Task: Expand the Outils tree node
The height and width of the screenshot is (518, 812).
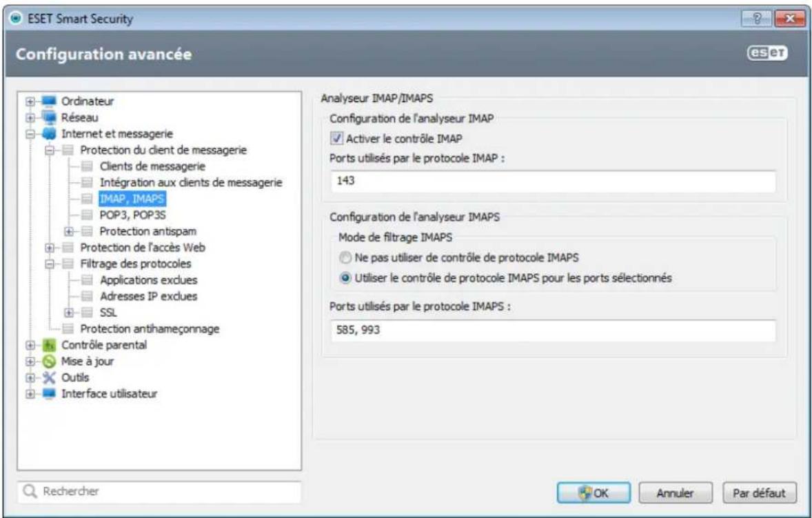Action: pyautogui.click(x=30, y=377)
